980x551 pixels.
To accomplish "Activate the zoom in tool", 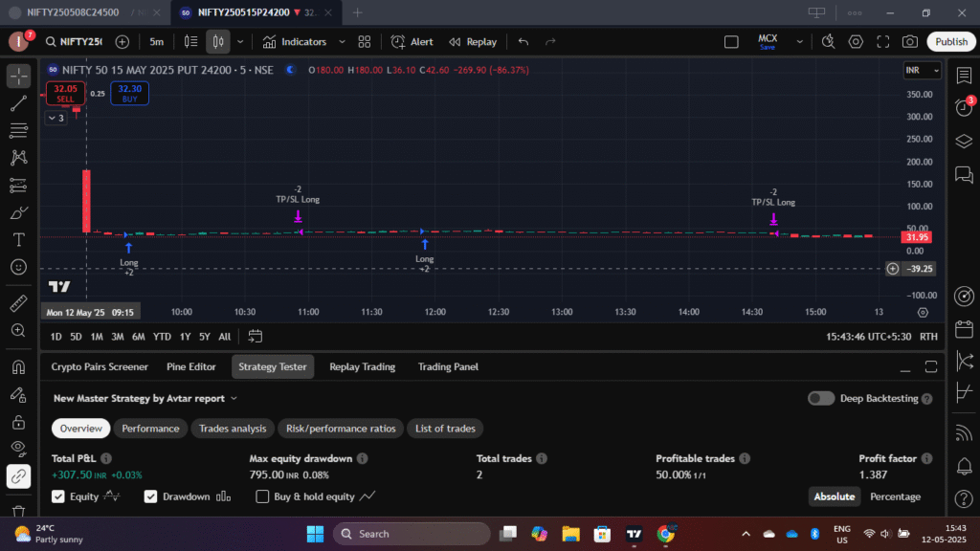I will pyautogui.click(x=19, y=330).
